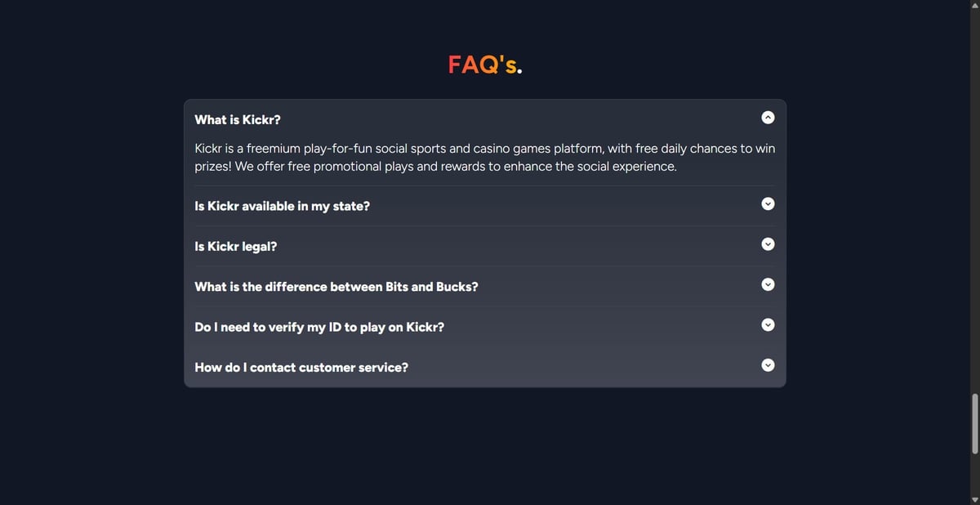This screenshot has height=505, width=980.
Task: Open the Is Kickr available in my state? question text
Action: tap(282, 206)
